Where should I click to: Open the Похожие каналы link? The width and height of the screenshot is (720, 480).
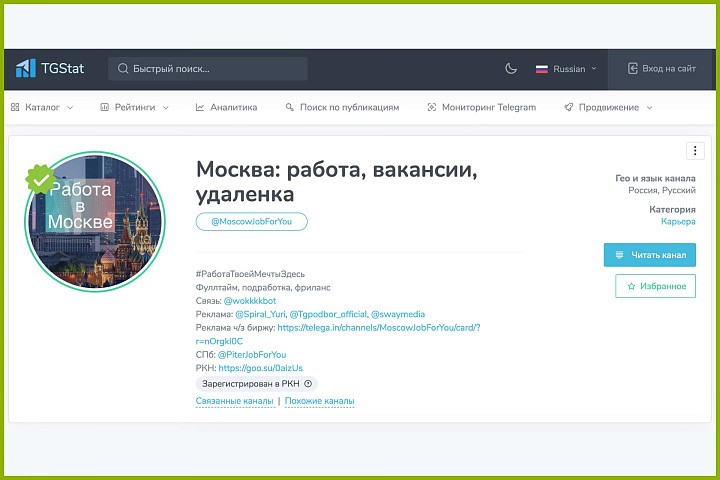click(319, 402)
